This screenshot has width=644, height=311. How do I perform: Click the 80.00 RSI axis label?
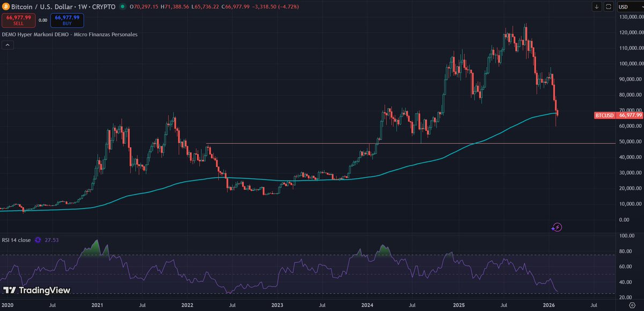[625, 251]
